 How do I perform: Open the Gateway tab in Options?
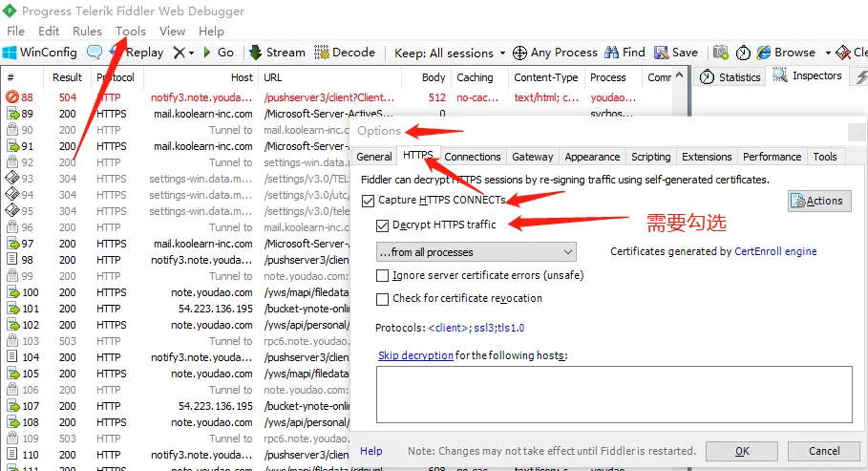pos(533,157)
